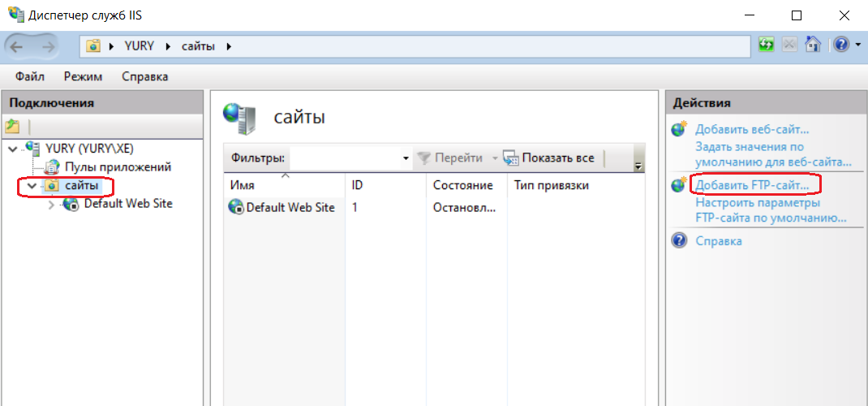Collapse the YURY (YURY\XE) server node
This screenshot has width=868, height=406.
[13, 149]
